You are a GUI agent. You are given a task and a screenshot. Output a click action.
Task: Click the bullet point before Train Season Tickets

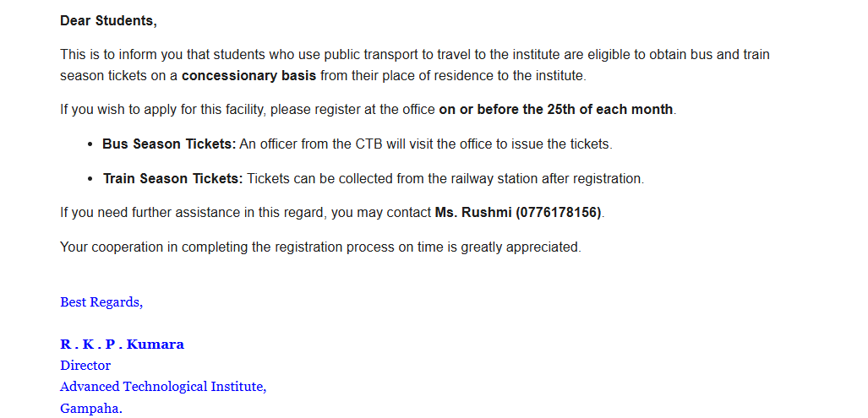[90, 179]
